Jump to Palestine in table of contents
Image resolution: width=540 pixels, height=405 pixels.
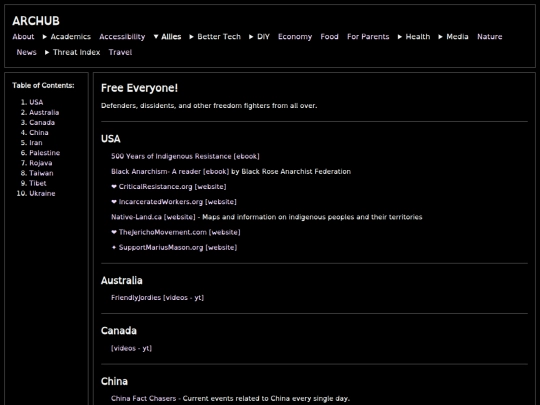click(44, 153)
